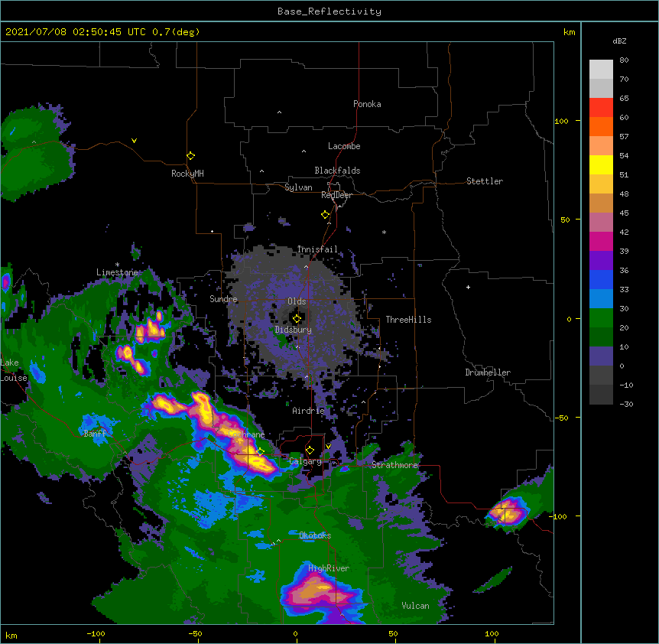Click the Banff town label
Image resolution: width=659 pixels, height=644 pixels.
(x=95, y=434)
